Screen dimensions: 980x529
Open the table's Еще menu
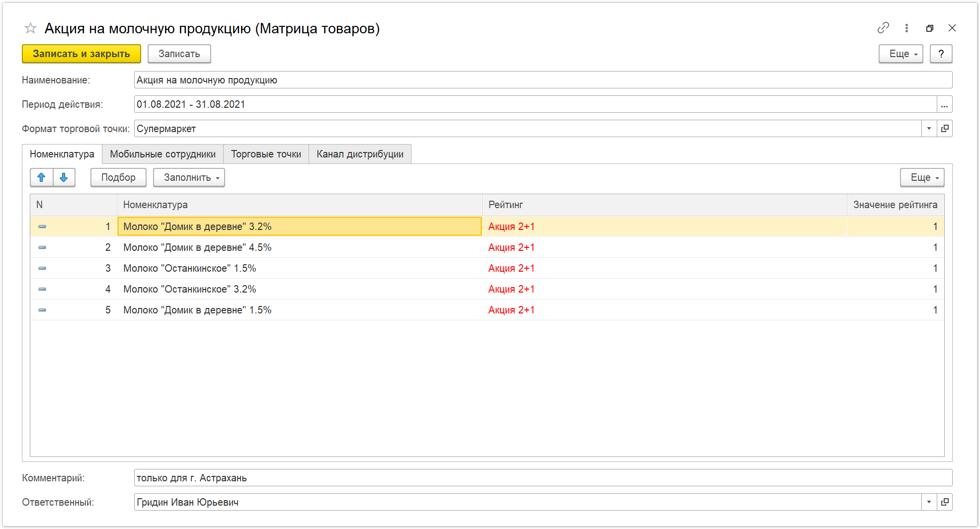click(922, 177)
